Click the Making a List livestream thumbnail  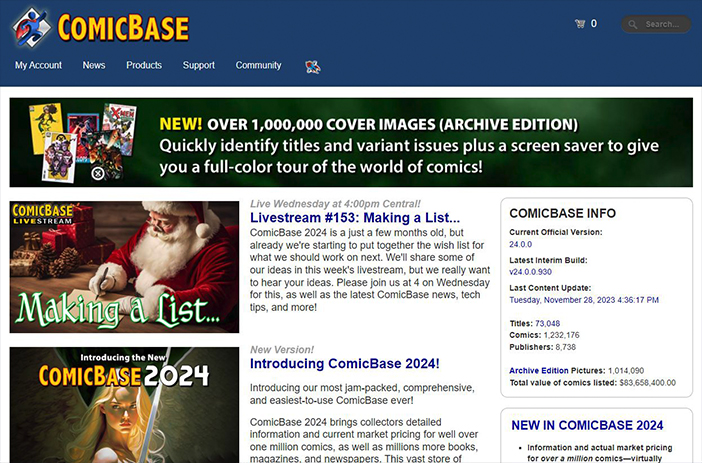coord(124,267)
